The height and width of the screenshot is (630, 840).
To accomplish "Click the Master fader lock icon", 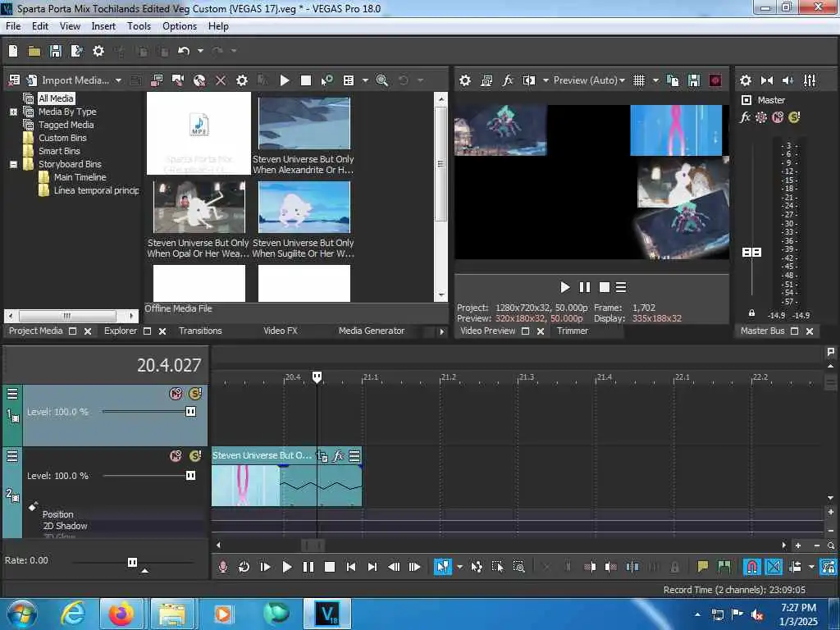I will click(x=751, y=313).
